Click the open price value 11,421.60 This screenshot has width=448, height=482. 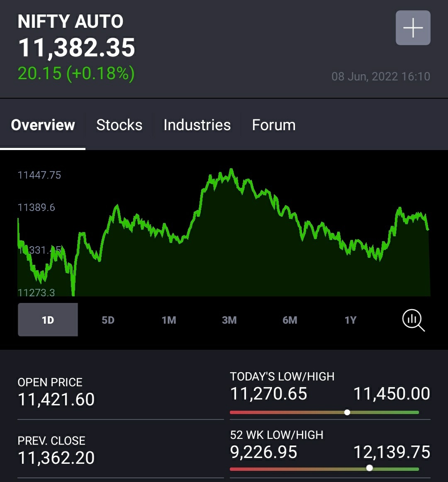click(56, 399)
